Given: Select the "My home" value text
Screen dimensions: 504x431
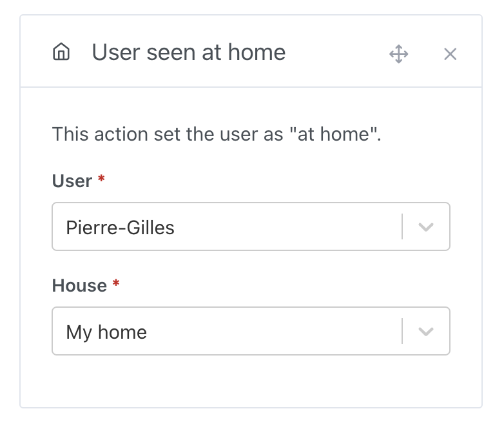Looking at the screenshot, I should 106,332.
